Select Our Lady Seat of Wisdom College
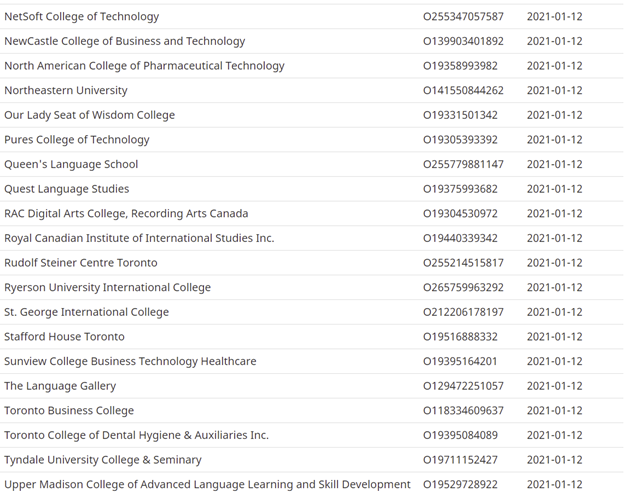Screen dimensions: 624x492 pos(90,115)
